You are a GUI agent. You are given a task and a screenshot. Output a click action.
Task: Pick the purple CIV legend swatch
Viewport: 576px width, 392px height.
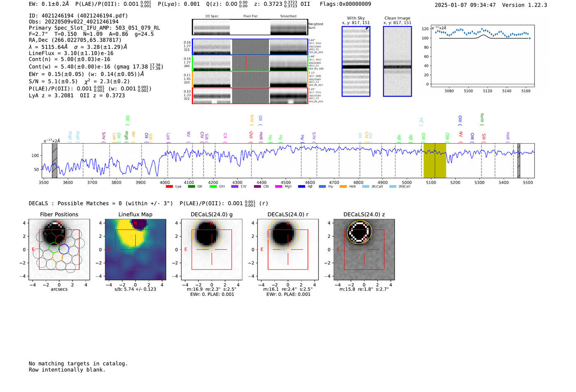pyautogui.click(x=235, y=187)
